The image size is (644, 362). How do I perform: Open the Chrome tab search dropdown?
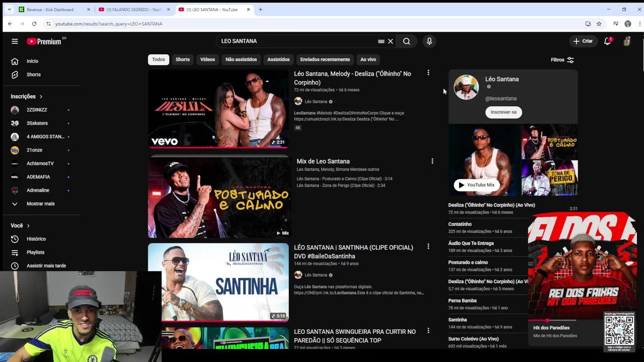pos(9,10)
